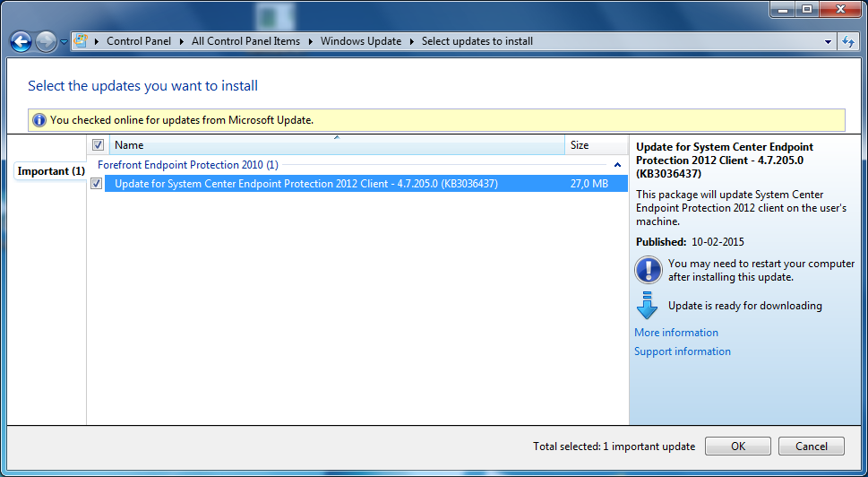Minimize the Windows Update window
This screenshot has width=868, height=477.
point(782,9)
